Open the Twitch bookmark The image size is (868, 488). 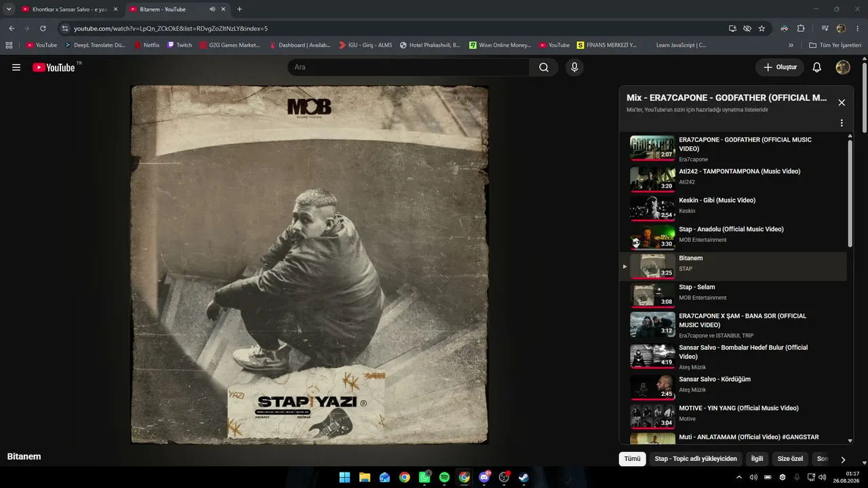point(180,45)
